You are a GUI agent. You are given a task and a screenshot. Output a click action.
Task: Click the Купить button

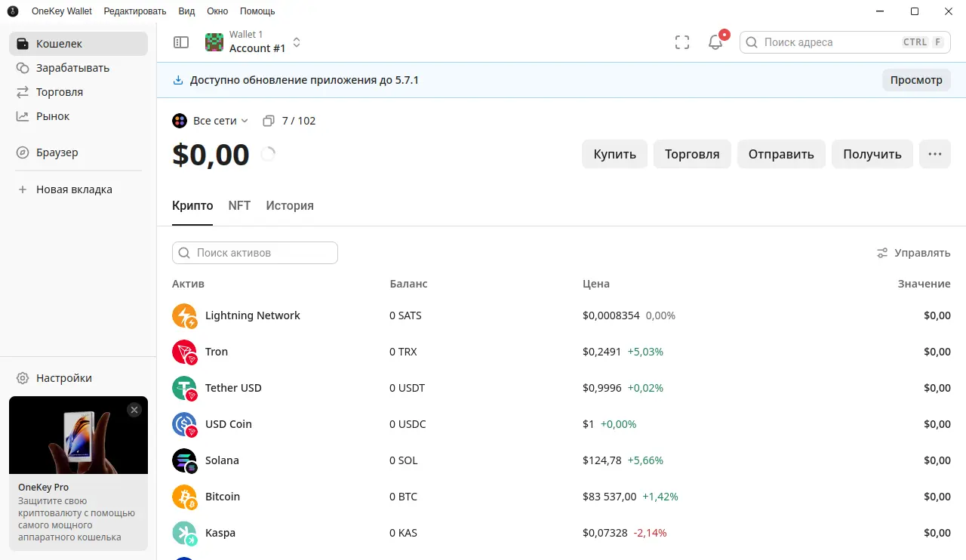(614, 154)
